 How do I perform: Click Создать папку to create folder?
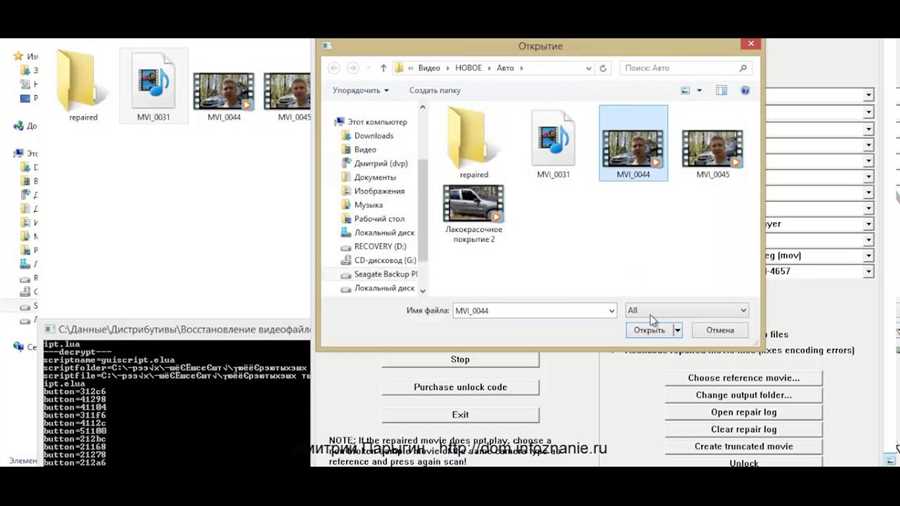click(x=435, y=91)
